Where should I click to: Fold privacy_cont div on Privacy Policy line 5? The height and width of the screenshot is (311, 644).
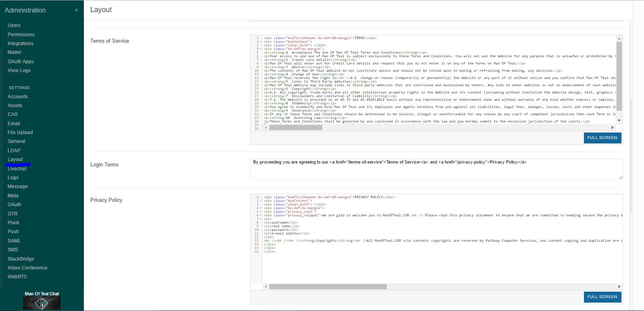point(261,212)
